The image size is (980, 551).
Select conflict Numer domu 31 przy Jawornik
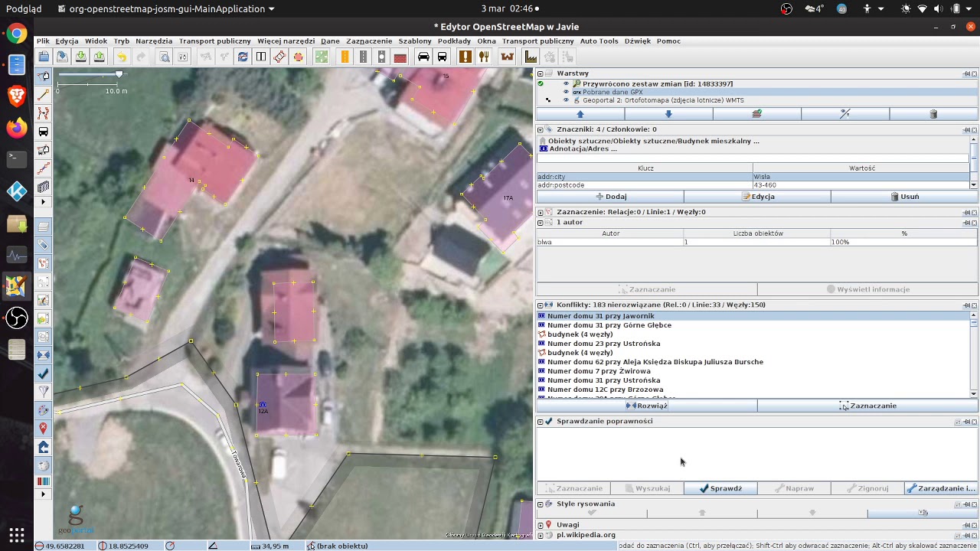(x=753, y=316)
